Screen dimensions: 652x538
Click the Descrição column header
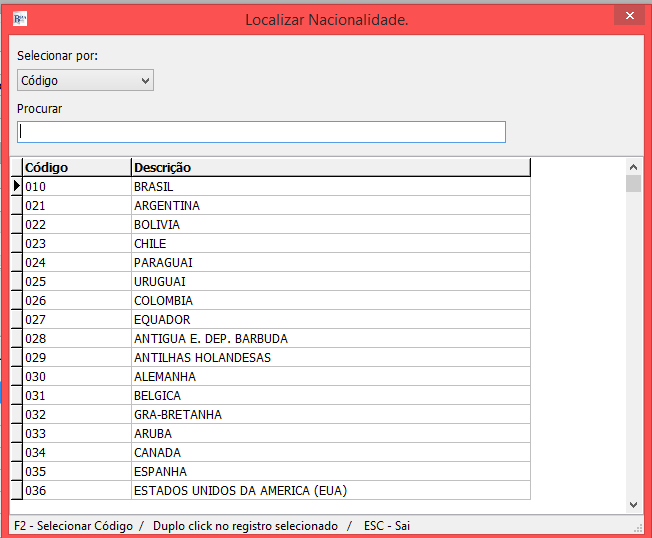click(x=330, y=167)
